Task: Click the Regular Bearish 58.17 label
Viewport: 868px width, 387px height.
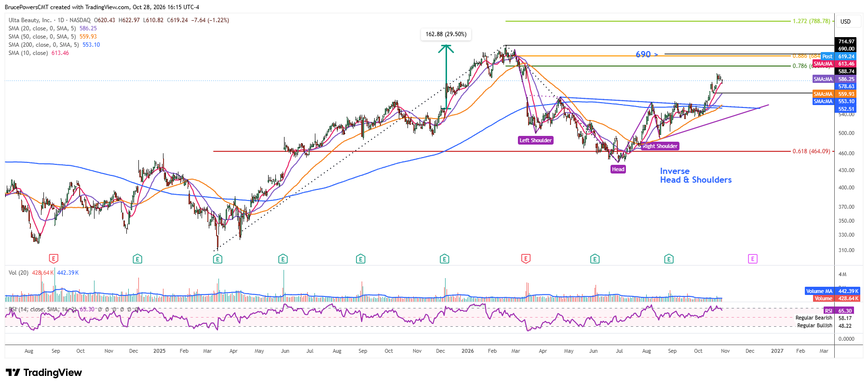Action: 824,318
